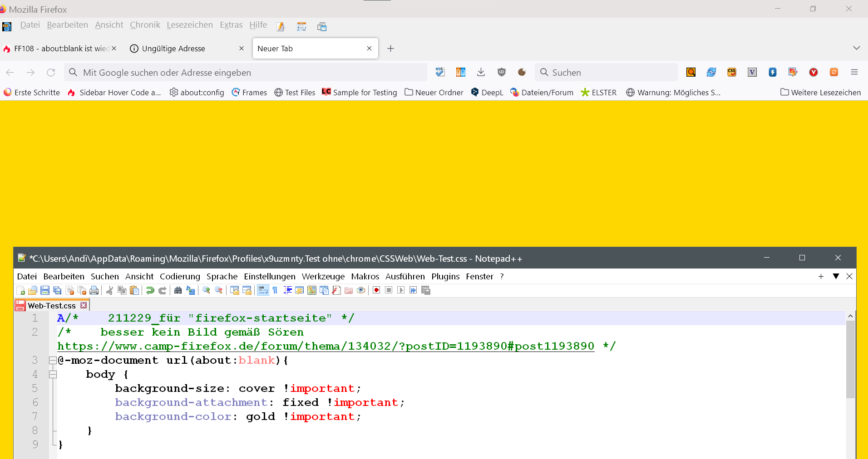
Task: Start macro recording with the red record icon
Action: 376,290
